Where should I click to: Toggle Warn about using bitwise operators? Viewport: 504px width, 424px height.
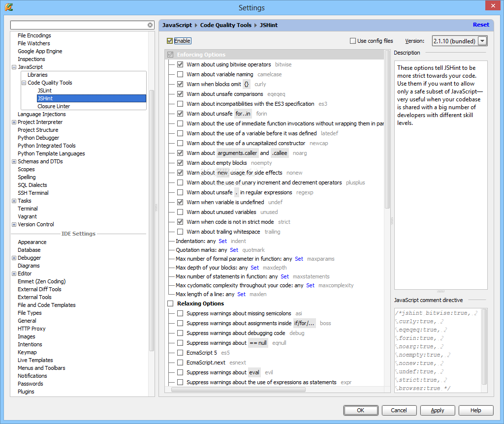(180, 64)
